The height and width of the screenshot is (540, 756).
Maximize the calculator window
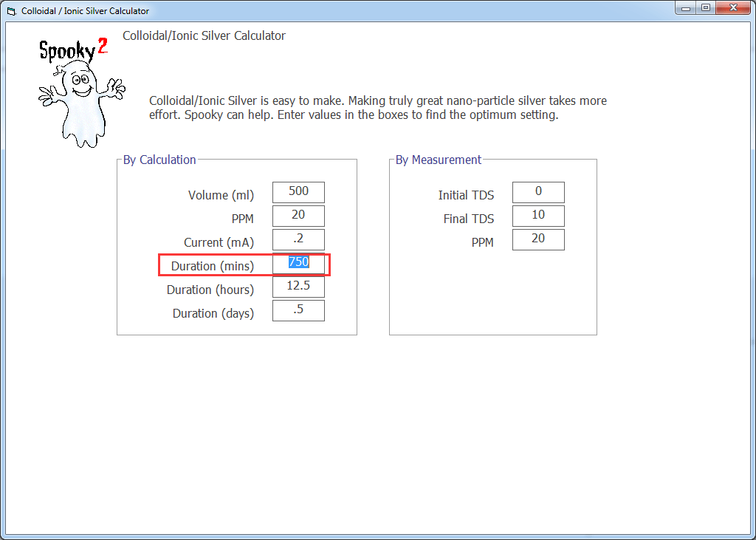(705, 7)
